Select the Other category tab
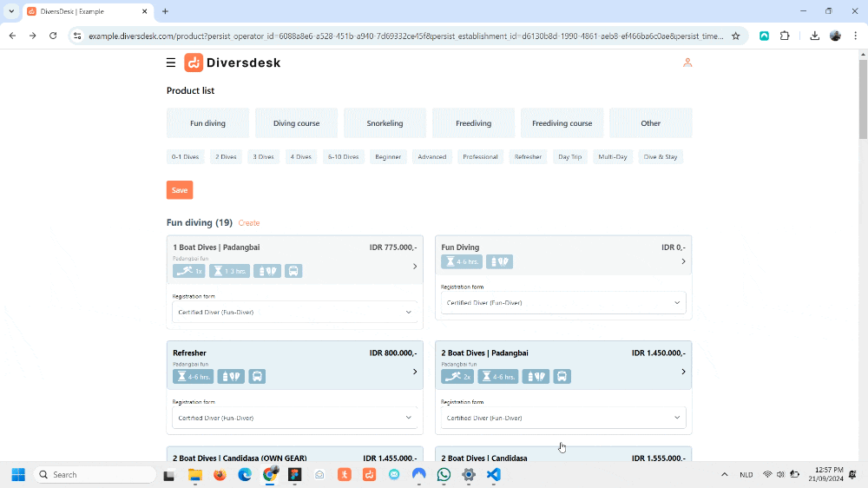Viewport: 868px width, 488px height. point(650,123)
